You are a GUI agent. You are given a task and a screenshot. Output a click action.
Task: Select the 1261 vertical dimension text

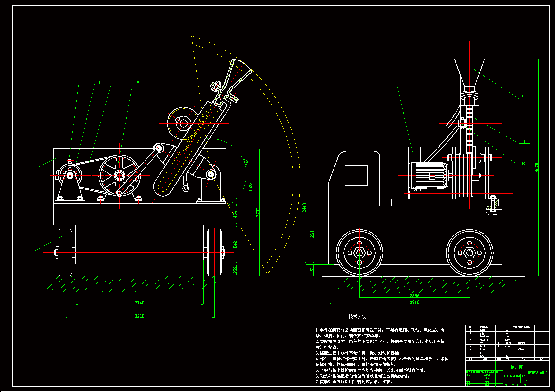pyautogui.click(x=312, y=235)
